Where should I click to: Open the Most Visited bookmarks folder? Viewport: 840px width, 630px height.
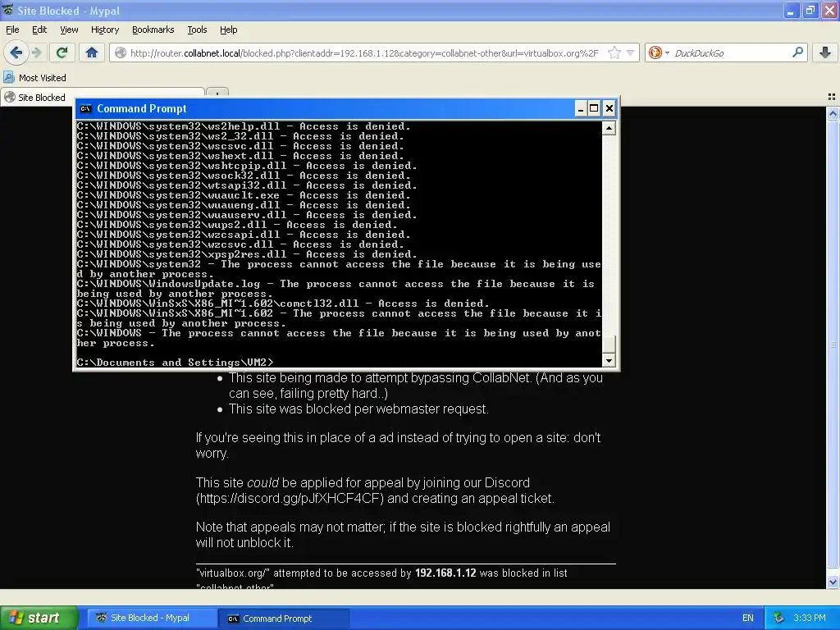[x=35, y=78]
